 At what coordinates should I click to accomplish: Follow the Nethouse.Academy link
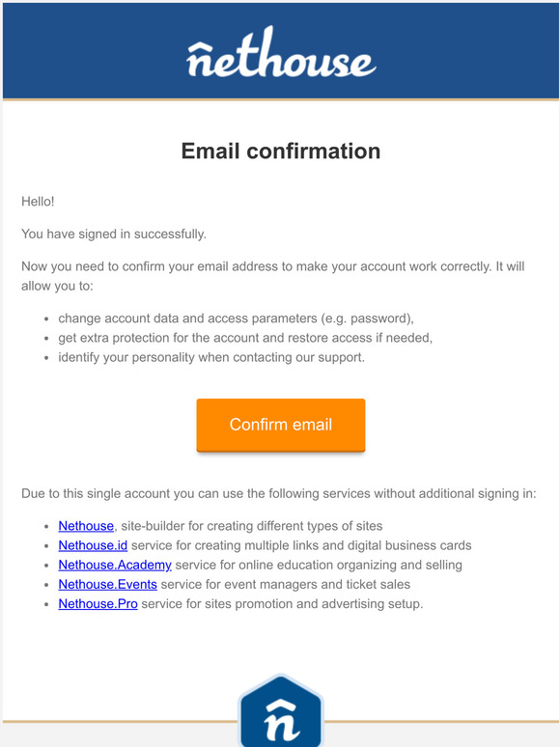click(x=115, y=565)
